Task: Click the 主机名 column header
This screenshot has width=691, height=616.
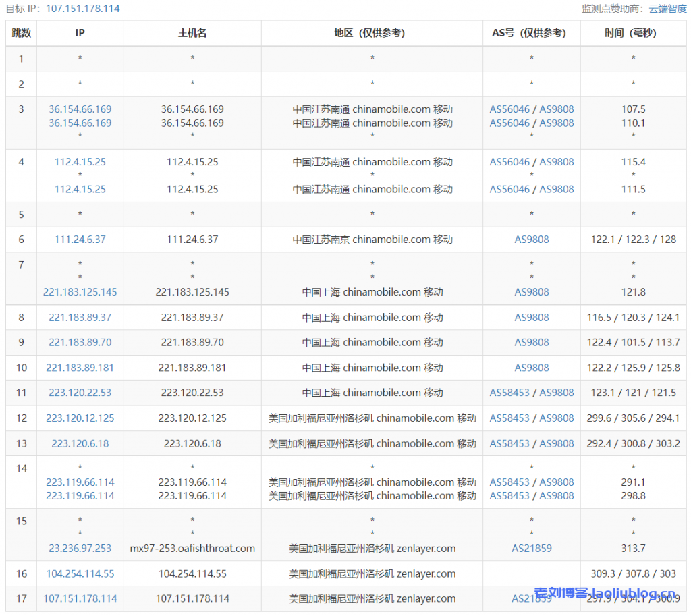Action: [x=192, y=33]
